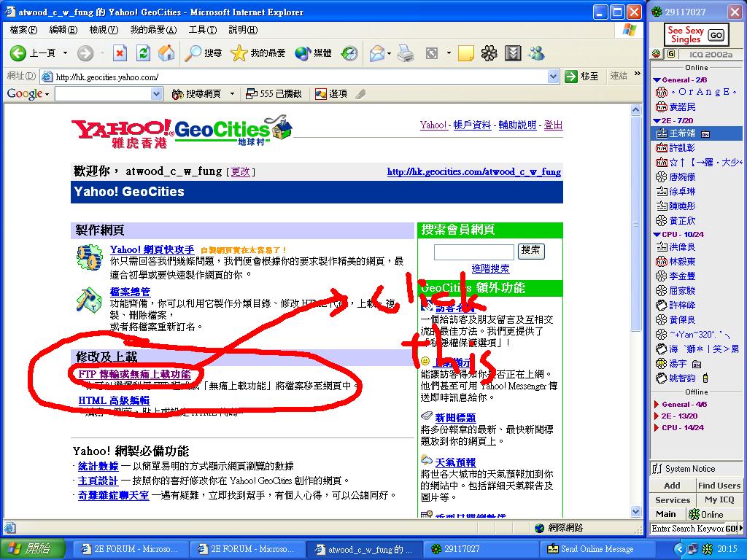The image size is (747, 560).
Task: Collapse the ICQ online 2E - 7/20 group
Action: coord(657,121)
